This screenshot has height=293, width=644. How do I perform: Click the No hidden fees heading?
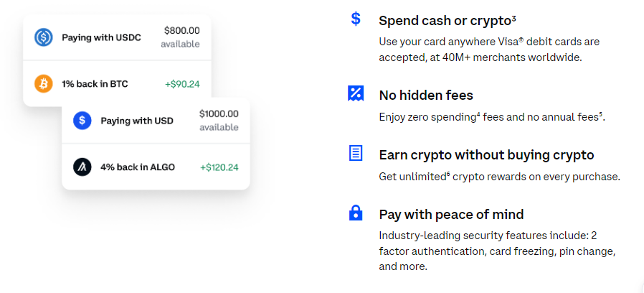click(426, 95)
